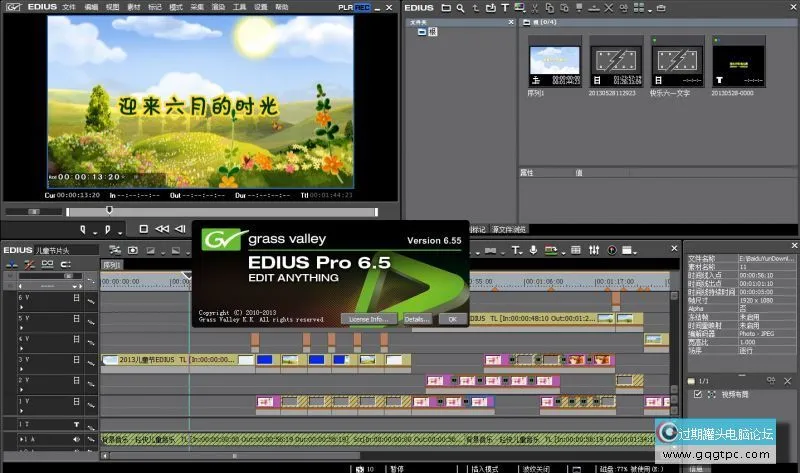Open the 设置 (Settings) menu
800x473 pixels.
(261, 7)
